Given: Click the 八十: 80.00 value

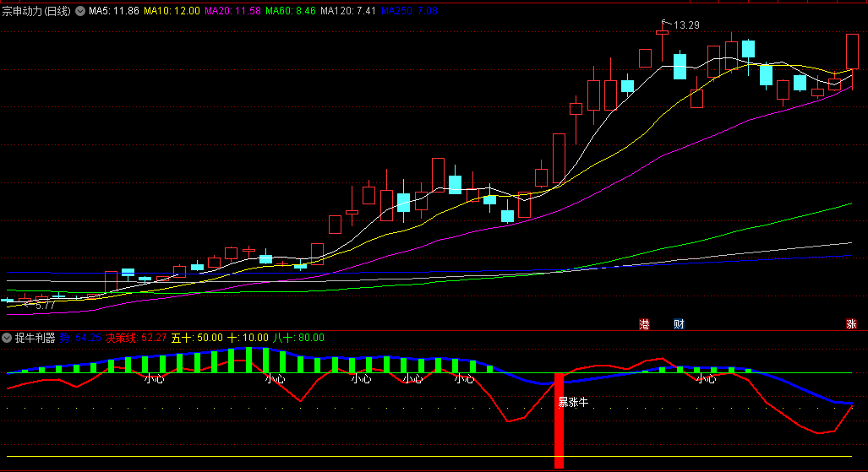Looking at the screenshot, I should tap(299, 338).
